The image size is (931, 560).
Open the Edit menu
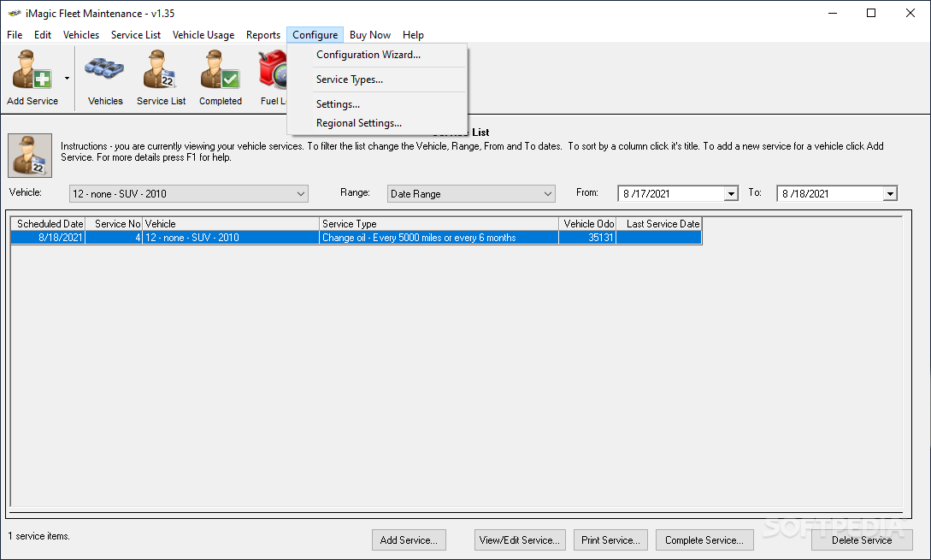point(43,35)
